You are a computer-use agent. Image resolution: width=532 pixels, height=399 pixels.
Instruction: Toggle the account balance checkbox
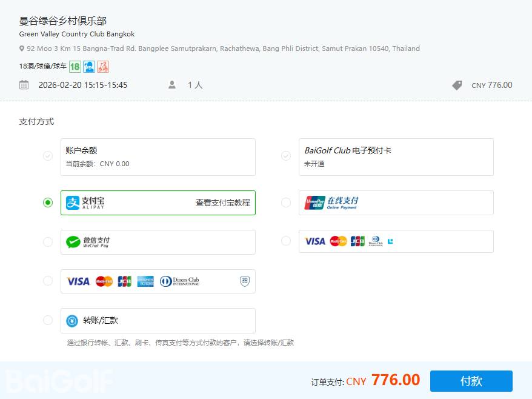[48, 156]
